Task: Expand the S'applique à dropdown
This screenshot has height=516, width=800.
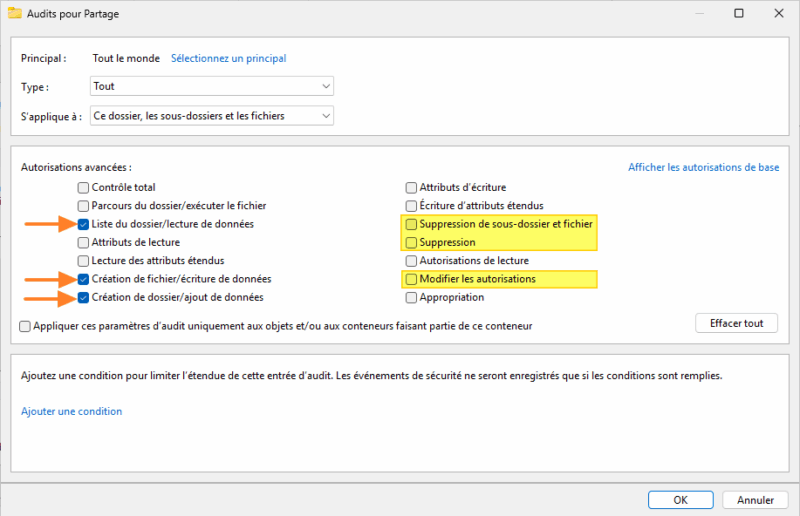Action: [x=212, y=116]
